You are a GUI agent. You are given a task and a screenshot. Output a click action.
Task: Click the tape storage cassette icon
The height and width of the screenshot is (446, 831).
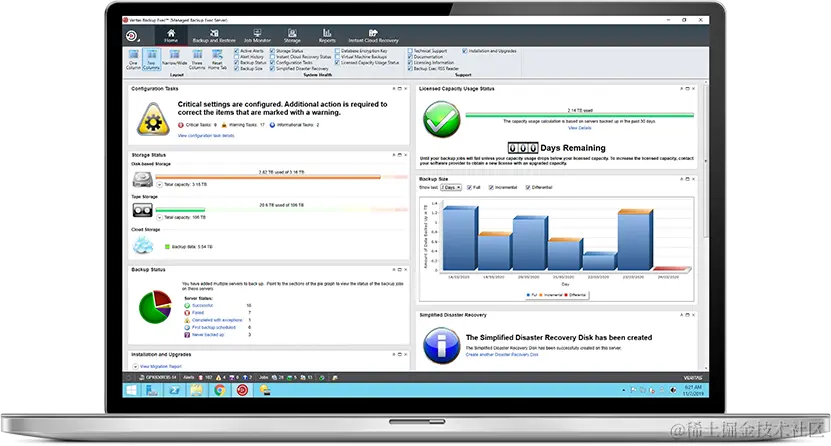pos(143,210)
